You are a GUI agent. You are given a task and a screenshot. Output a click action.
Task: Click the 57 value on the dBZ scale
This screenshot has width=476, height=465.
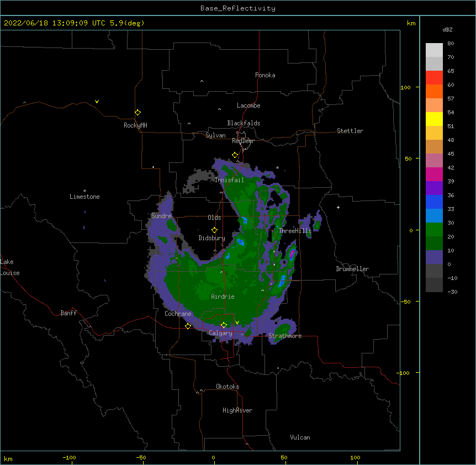(x=451, y=99)
